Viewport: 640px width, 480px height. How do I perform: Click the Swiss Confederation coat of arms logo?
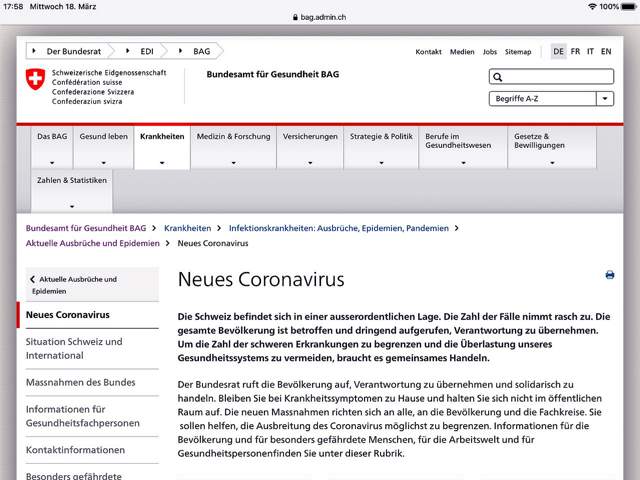[x=36, y=79]
